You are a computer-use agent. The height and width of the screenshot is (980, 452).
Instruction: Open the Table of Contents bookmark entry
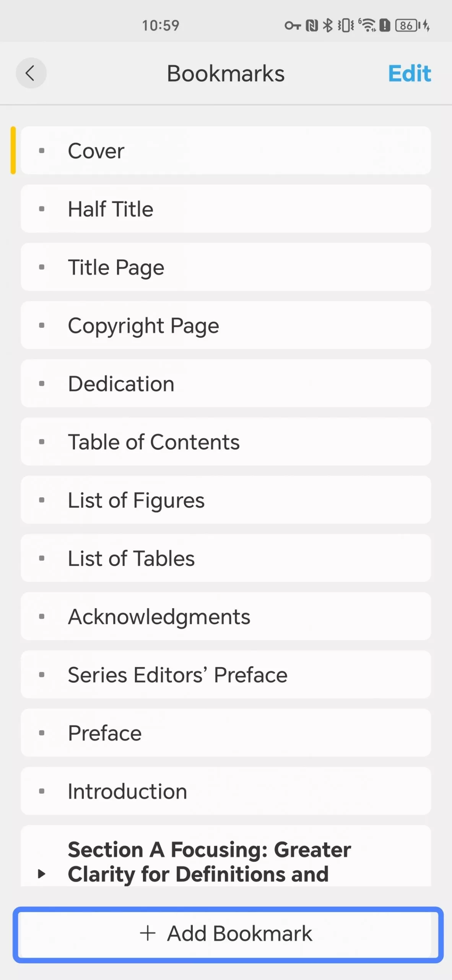[x=226, y=441]
